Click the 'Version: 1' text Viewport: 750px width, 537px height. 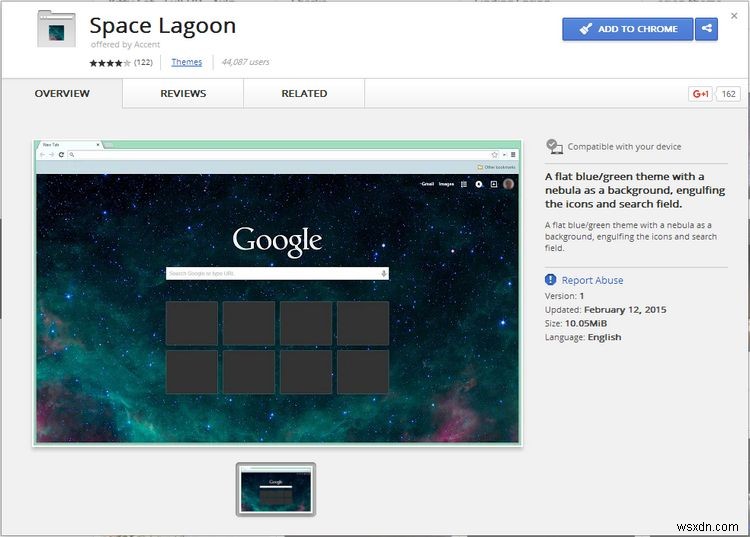[x=564, y=296]
